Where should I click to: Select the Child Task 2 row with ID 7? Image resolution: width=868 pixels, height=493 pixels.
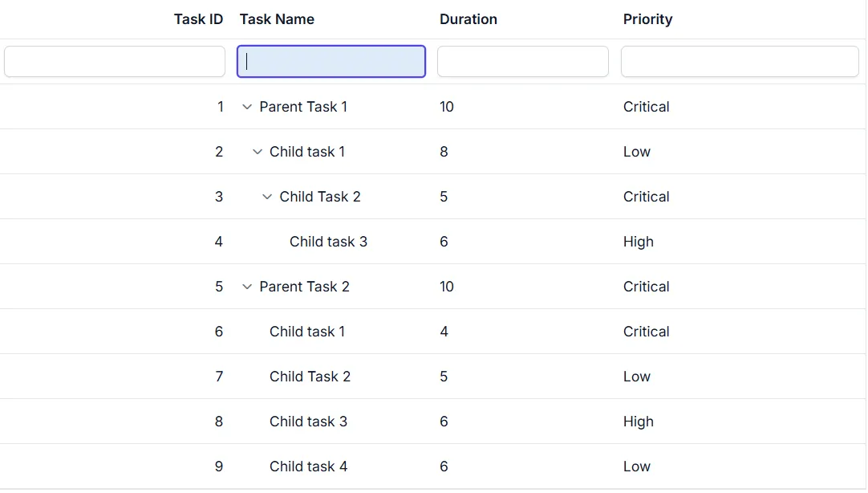[432, 377]
